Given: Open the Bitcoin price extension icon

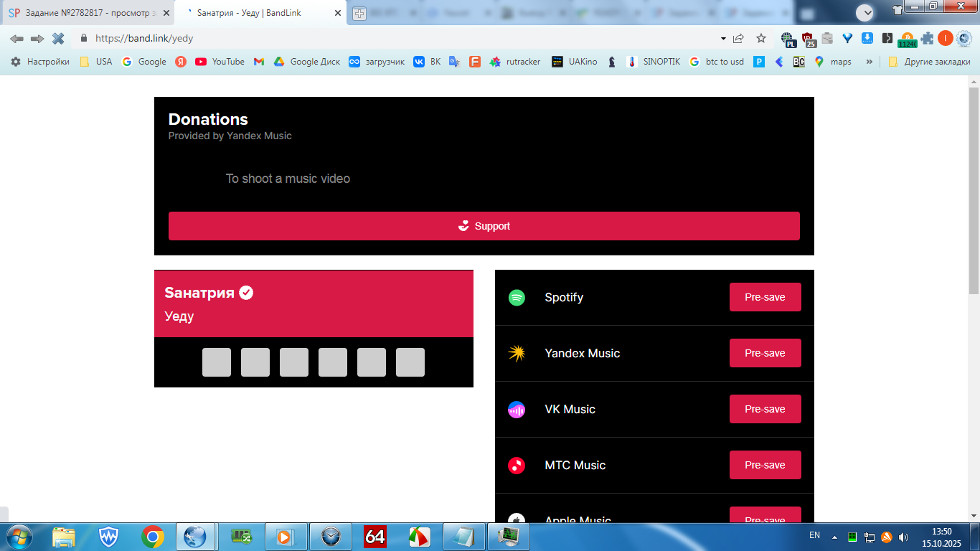Looking at the screenshot, I should coord(907,39).
